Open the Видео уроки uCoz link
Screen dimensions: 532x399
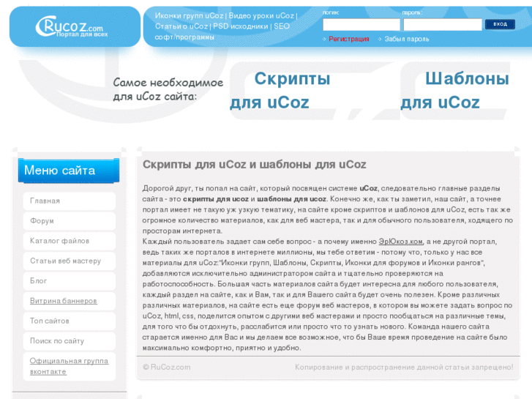[x=261, y=15]
